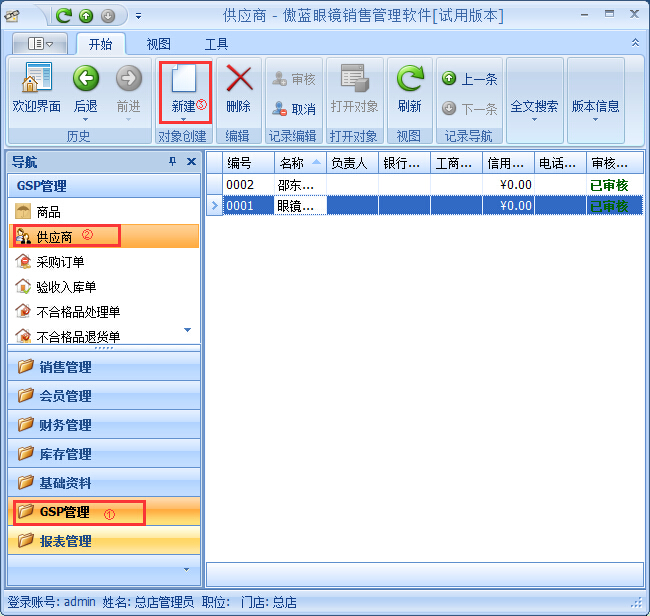Viewport: 650px width, 616px height.
Task: Collapse the ribbon with the chevron
Action: tap(635, 43)
